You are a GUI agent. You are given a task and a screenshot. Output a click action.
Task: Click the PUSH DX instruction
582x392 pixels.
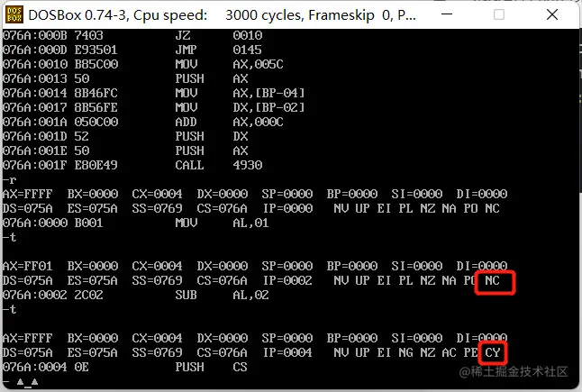coord(212,137)
